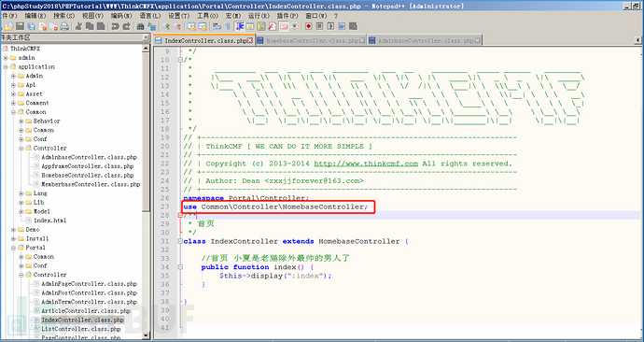The height and width of the screenshot is (342, 644).
Task: Switch to AdminbaseController.class.php tab
Action: [425, 41]
